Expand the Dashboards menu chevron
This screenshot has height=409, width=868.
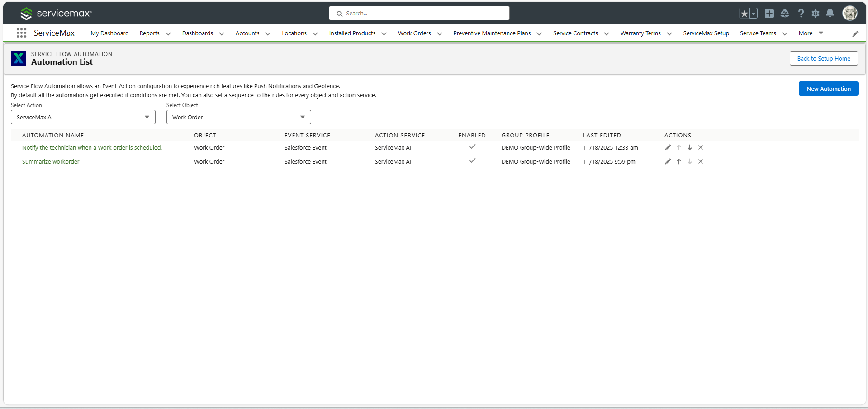(x=222, y=33)
